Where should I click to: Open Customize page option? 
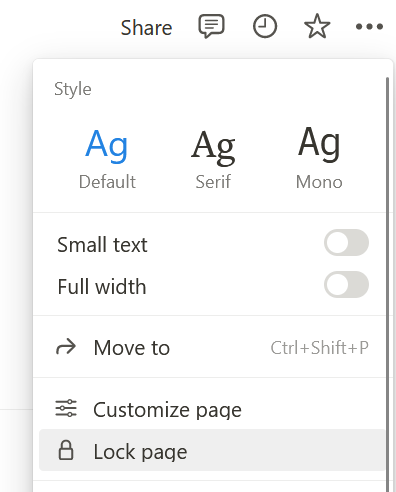pyautogui.click(x=212, y=409)
